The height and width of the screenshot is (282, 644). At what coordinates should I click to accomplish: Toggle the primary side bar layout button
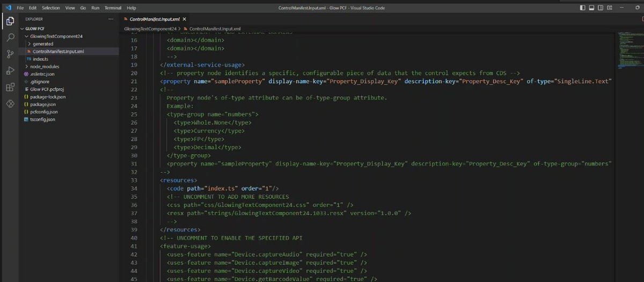[584, 8]
